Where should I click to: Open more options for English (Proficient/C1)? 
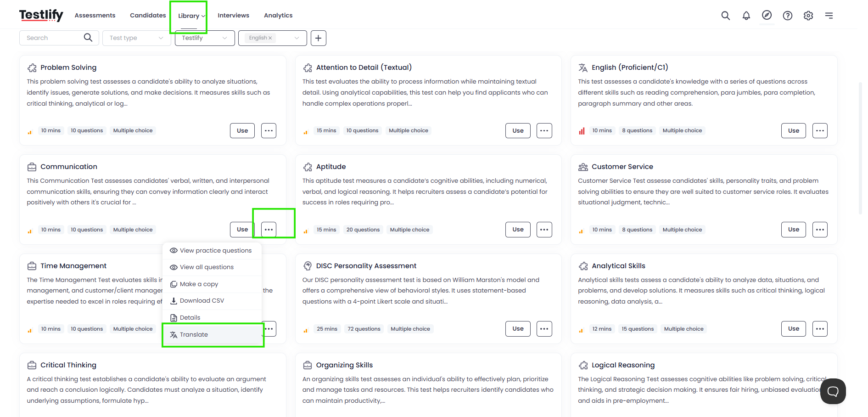(x=820, y=130)
